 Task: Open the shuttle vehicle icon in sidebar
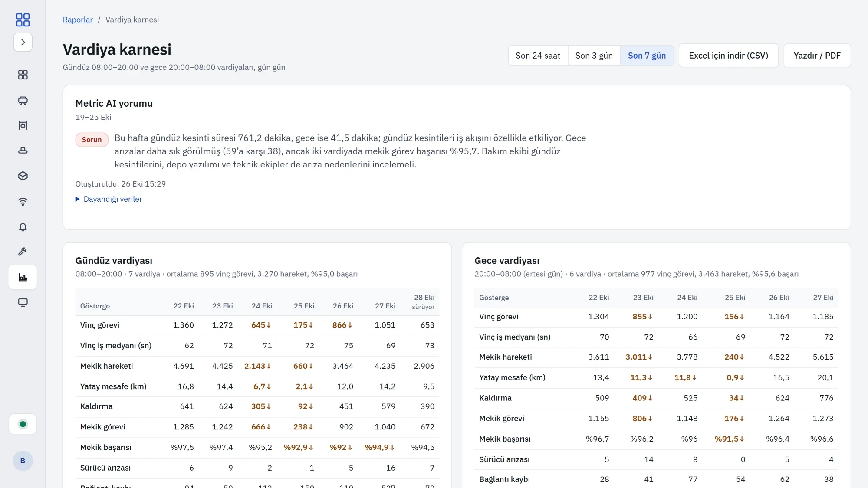click(x=23, y=100)
